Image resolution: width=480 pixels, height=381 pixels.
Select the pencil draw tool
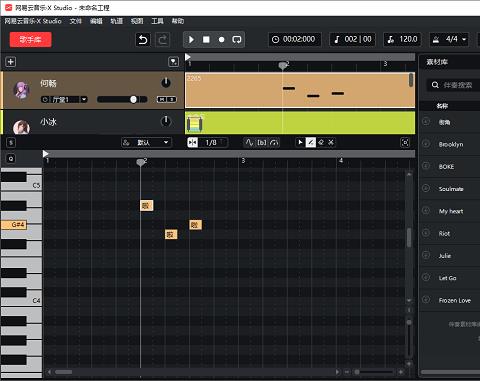coord(311,142)
